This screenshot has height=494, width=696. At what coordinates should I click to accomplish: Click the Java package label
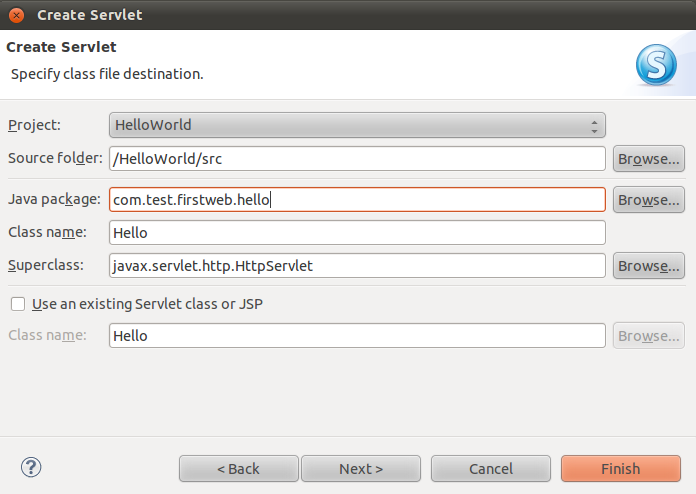pos(54,199)
